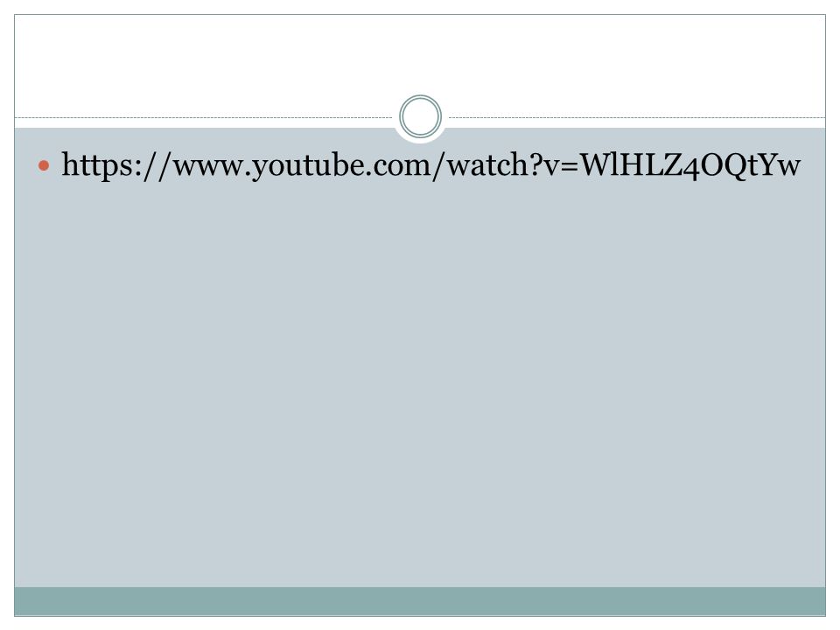Image resolution: width=840 pixels, height=630 pixels.
Task: Click the dashed divider line right of circle
Action: tap(637, 117)
